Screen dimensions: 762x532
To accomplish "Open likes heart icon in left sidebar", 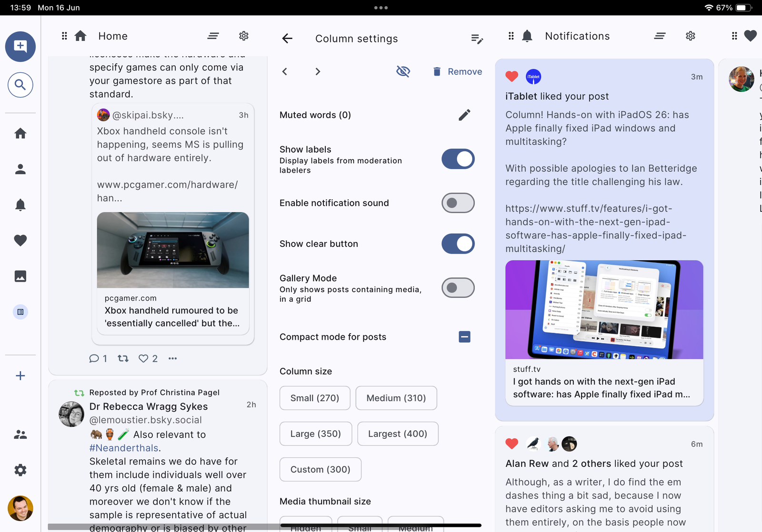I will pyautogui.click(x=20, y=240).
